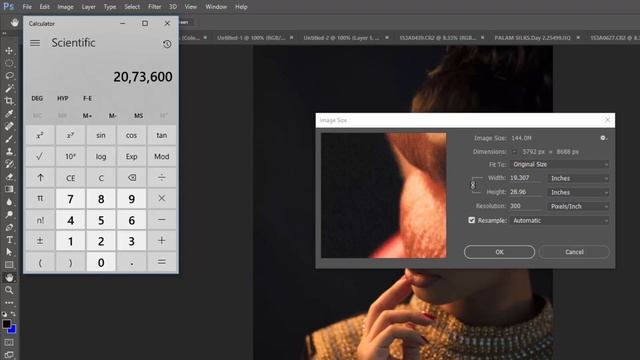Open the Resolution units Pixels/Inch dropdown
The height and width of the screenshot is (360, 640).
[578, 207]
